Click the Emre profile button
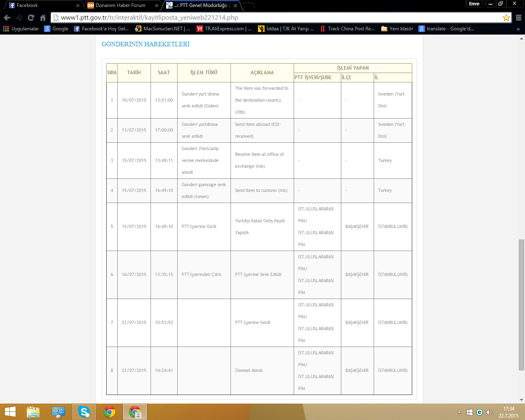525x420 pixels. pyautogui.click(x=474, y=4)
